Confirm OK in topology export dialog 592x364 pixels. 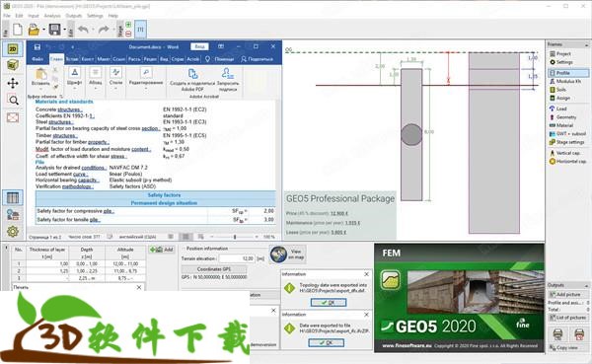tap(329, 303)
